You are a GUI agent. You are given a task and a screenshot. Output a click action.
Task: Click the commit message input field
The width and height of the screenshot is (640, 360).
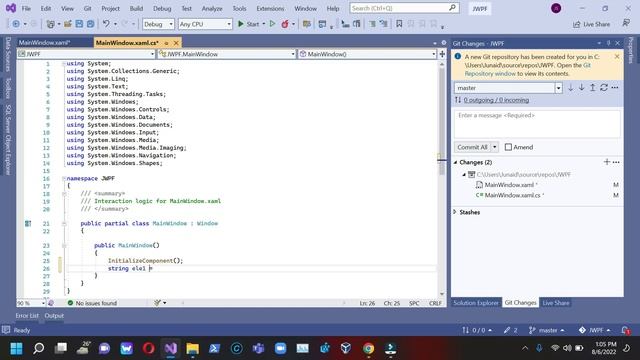[537, 124]
